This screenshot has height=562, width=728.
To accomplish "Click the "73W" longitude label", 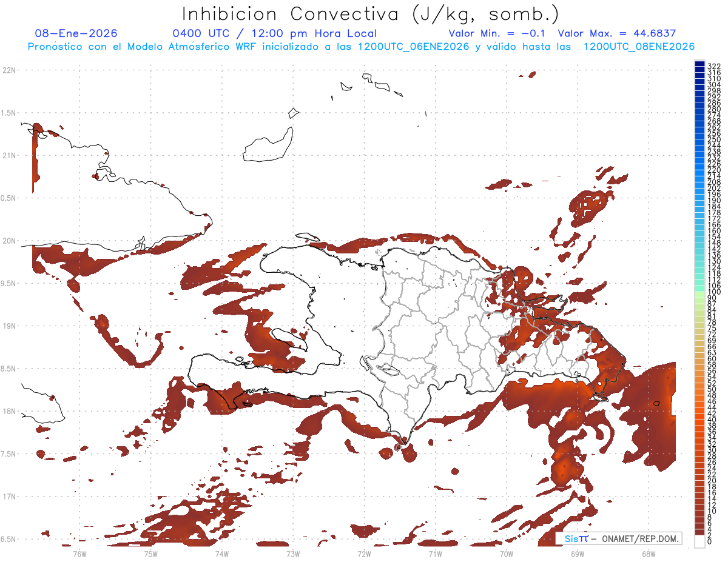I will coord(293,553).
